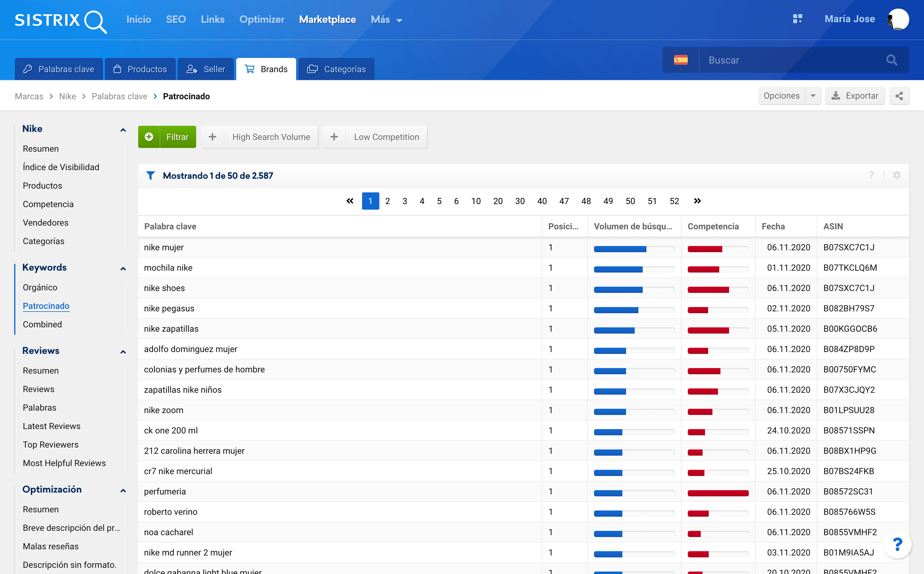Click the green Filtrar button
924x574 pixels.
point(167,137)
